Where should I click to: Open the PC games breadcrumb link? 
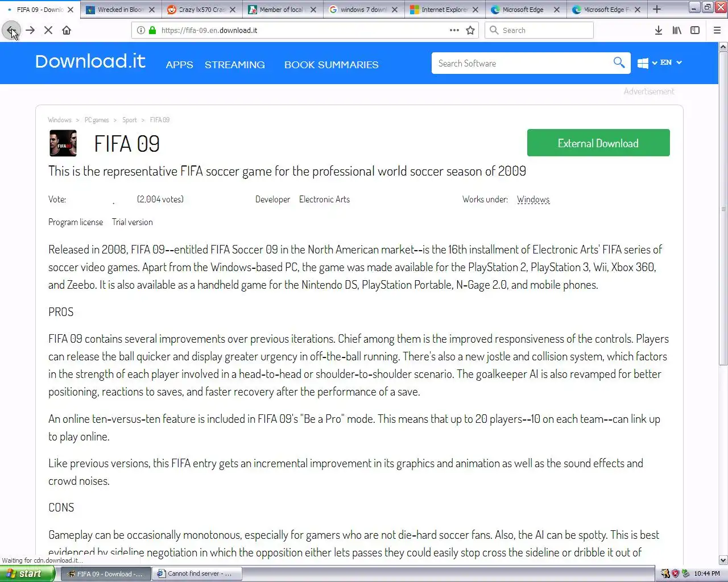[x=97, y=120]
